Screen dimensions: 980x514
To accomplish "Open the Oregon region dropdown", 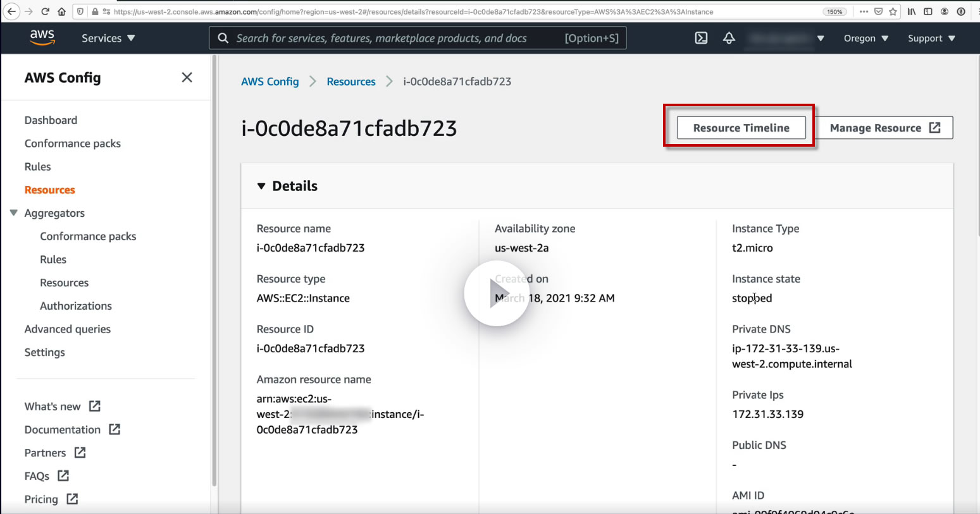I will 866,38.
